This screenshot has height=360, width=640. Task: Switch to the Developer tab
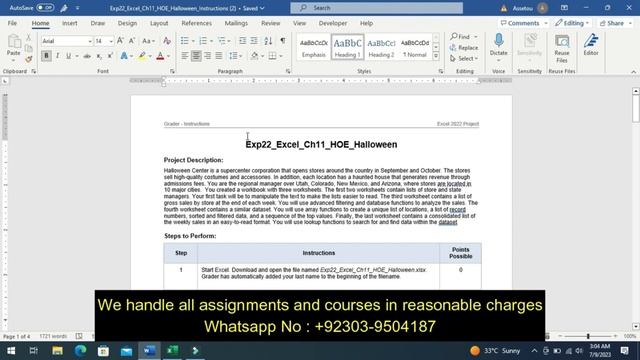coord(333,23)
